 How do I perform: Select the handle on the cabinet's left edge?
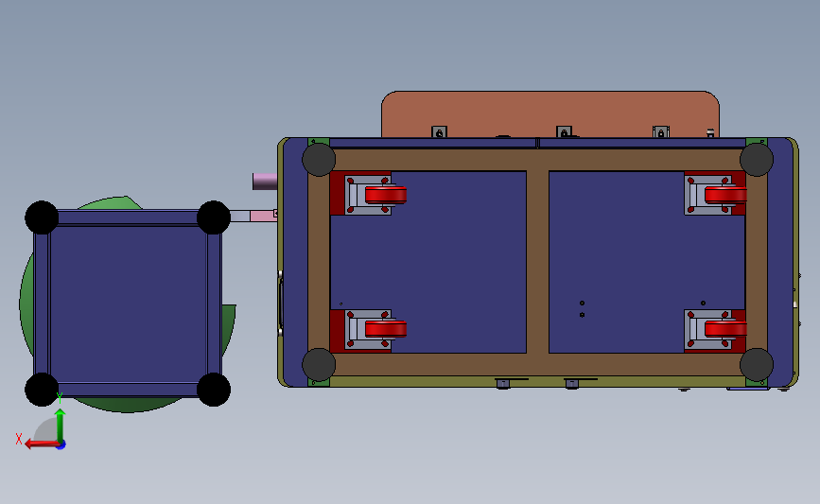pyautogui.click(x=281, y=304)
